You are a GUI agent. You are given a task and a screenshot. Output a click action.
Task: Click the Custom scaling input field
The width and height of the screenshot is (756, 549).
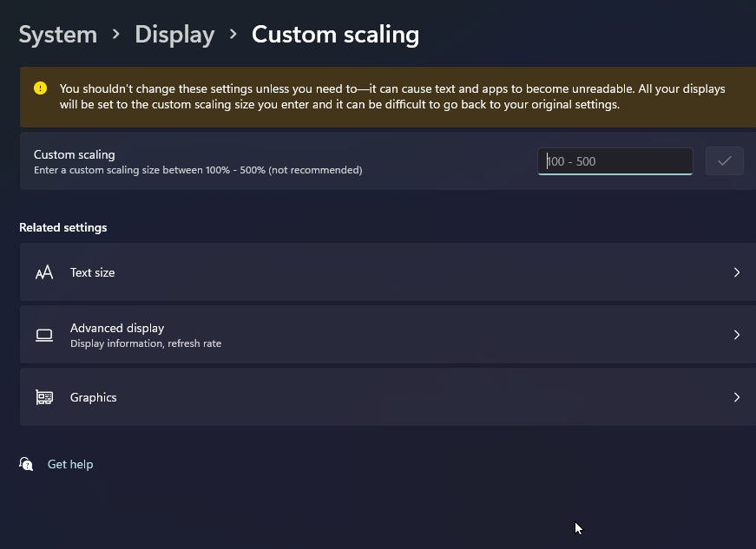pos(615,161)
